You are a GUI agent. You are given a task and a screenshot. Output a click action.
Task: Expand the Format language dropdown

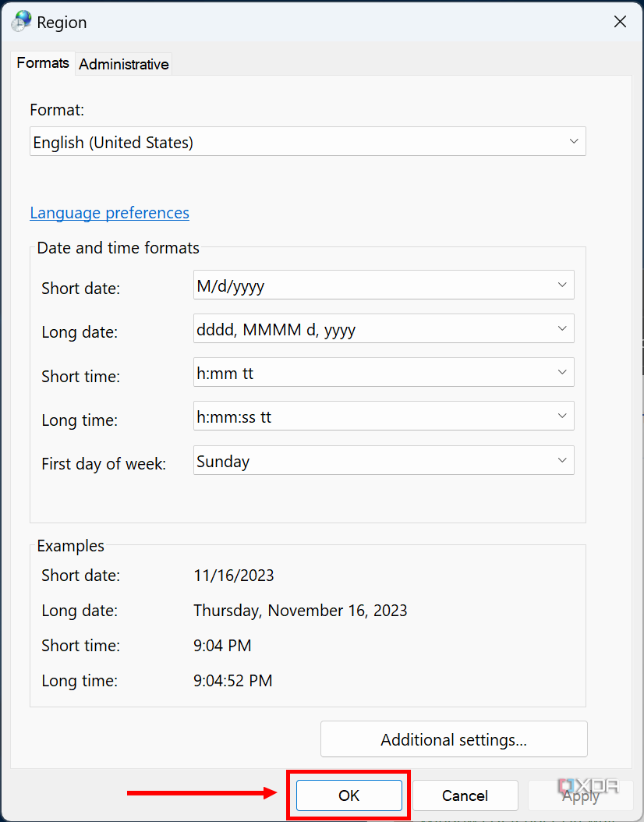(x=307, y=142)
